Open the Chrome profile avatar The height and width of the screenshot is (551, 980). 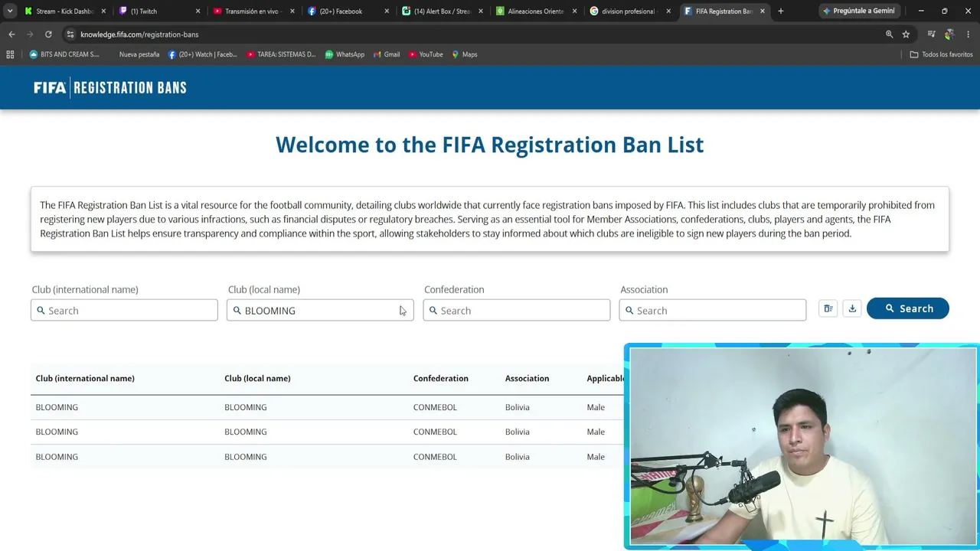tap(949, 34)
